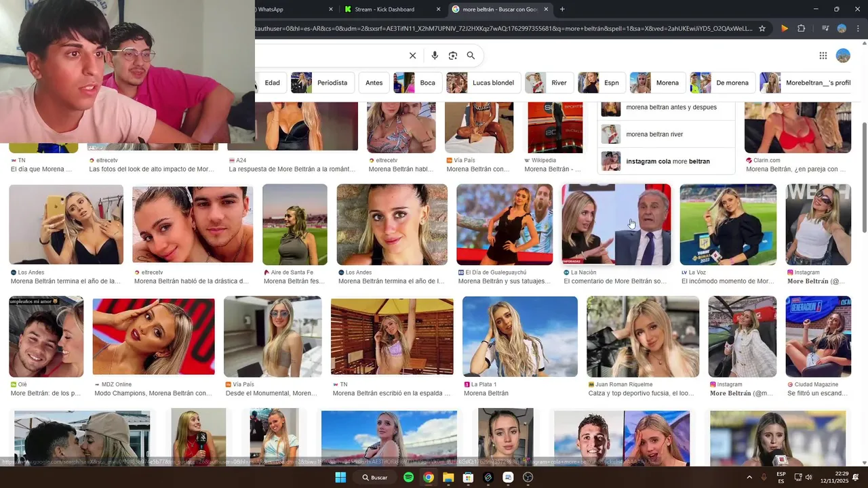
Task: Select the more beltrán Google tab
Action: (x=500, y=9)
